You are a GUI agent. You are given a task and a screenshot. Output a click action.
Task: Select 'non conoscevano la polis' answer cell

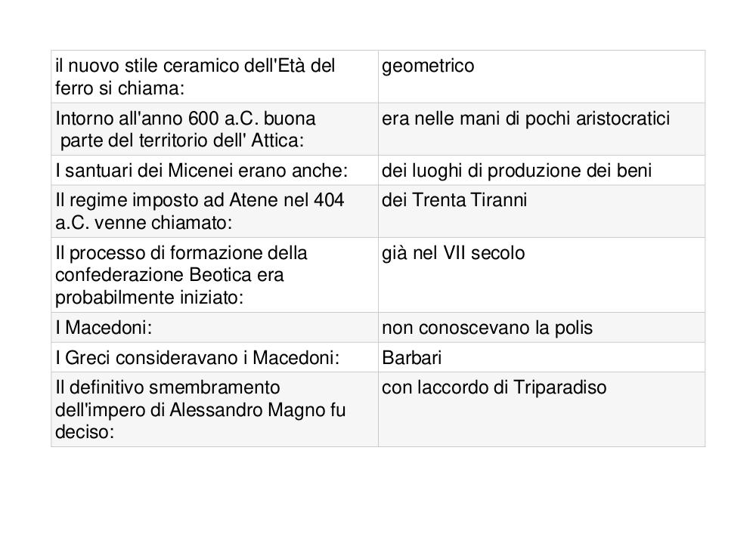(x=541, y=328)
